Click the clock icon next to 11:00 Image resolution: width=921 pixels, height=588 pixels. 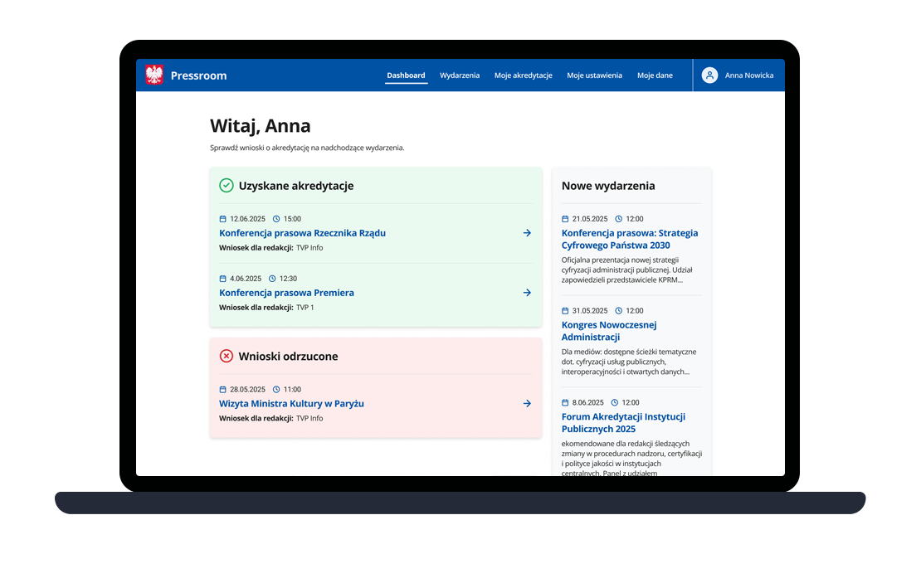click(x=276, y=390)
